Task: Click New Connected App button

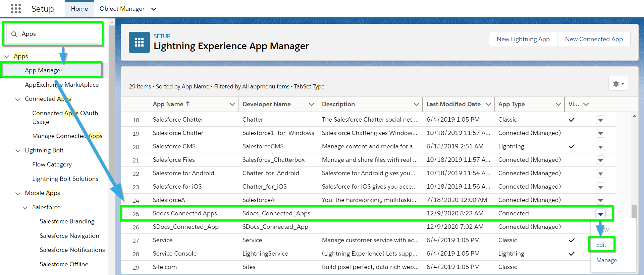Action: coord(594,39)
